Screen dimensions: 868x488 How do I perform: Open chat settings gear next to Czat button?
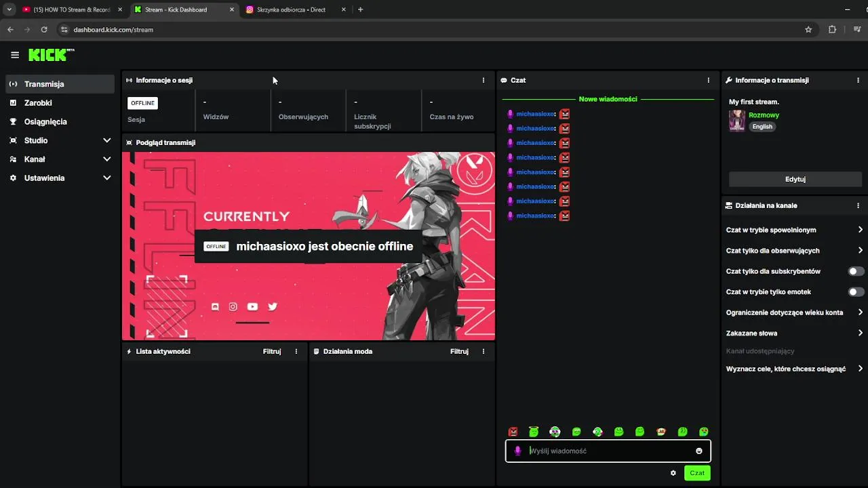[673, 473]
